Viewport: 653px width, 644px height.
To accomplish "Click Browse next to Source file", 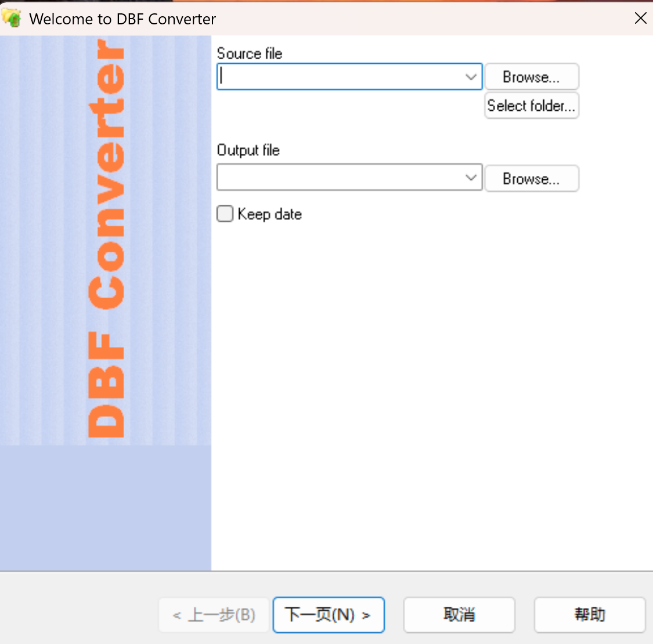I will click(531, 77).
